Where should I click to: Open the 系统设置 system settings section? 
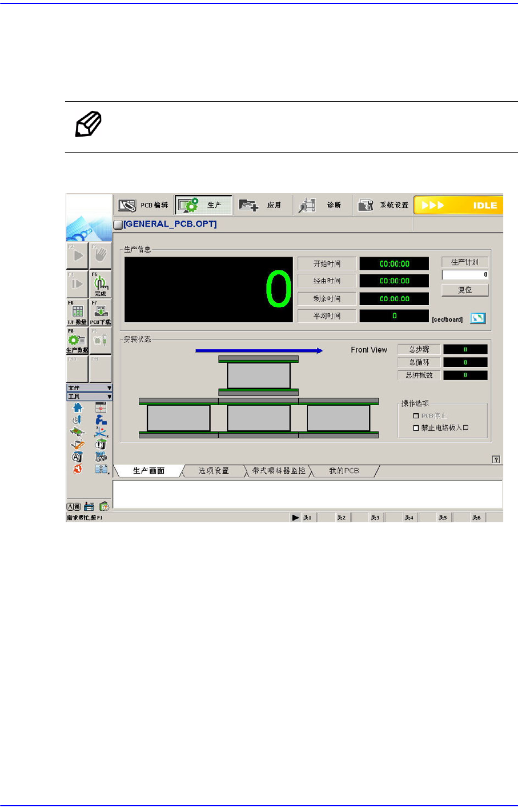[382, 205]
